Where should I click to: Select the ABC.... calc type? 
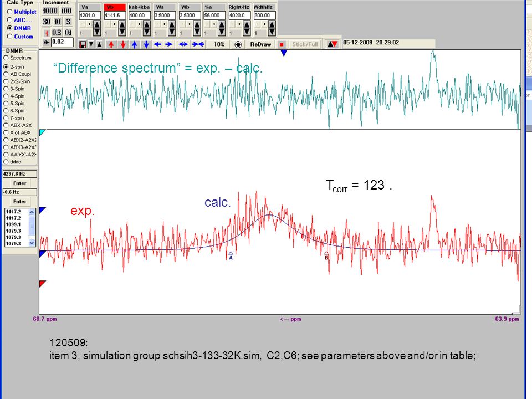coord(20,20)
